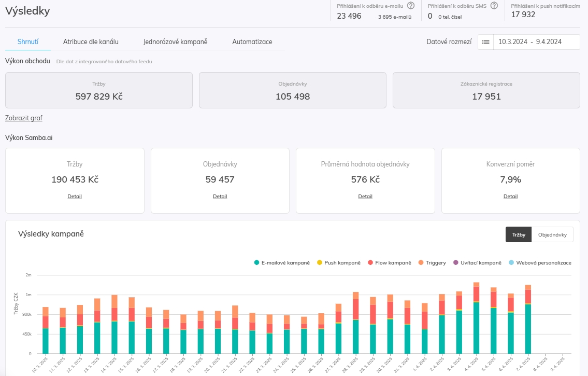Screen dimensions: 588x376
Task: Toggle Push kampaně legend series
Action: point(339,263)
